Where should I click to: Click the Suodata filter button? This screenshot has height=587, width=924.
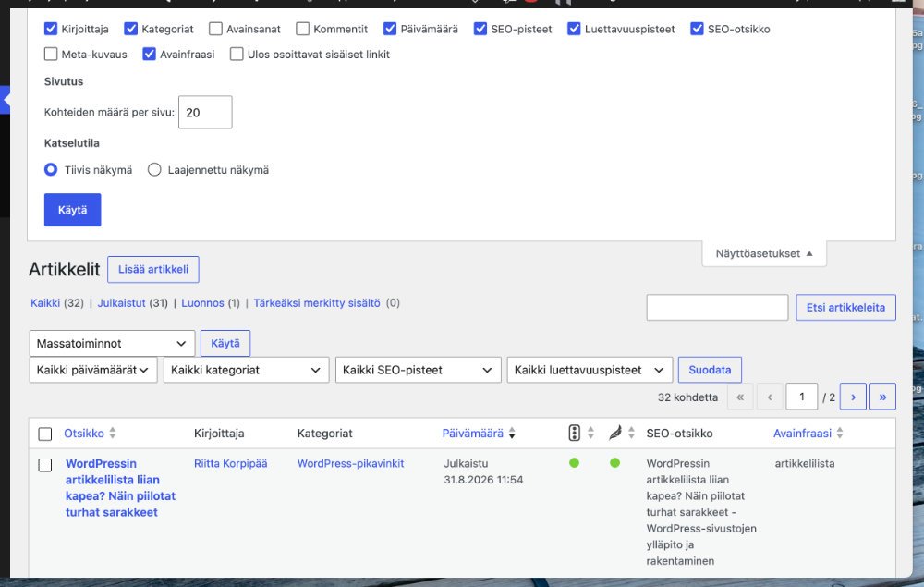(x=710, y=370)
